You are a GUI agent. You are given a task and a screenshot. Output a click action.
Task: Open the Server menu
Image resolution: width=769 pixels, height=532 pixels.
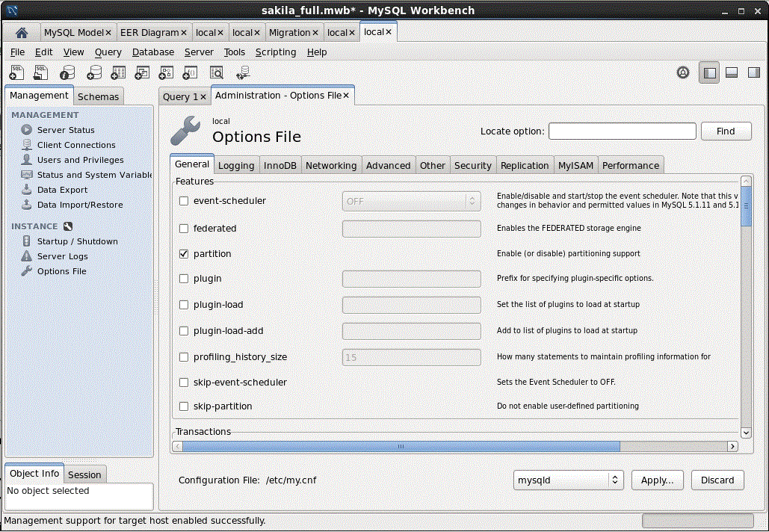(199, 52)
